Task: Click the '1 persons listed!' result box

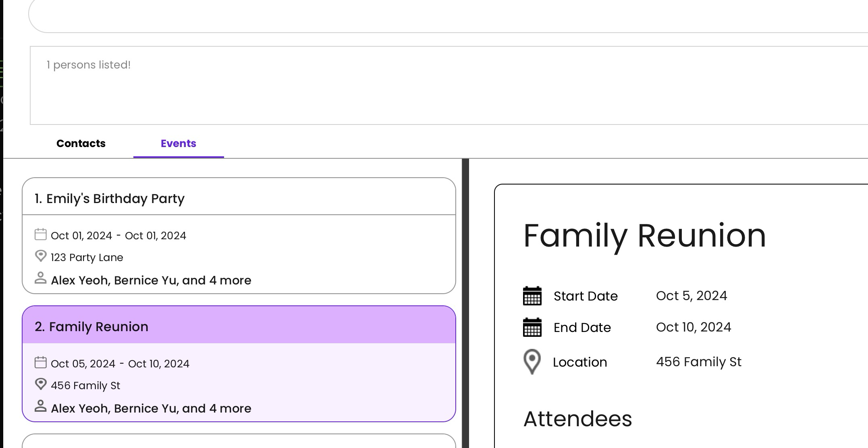Action: (x=443, y=85)
